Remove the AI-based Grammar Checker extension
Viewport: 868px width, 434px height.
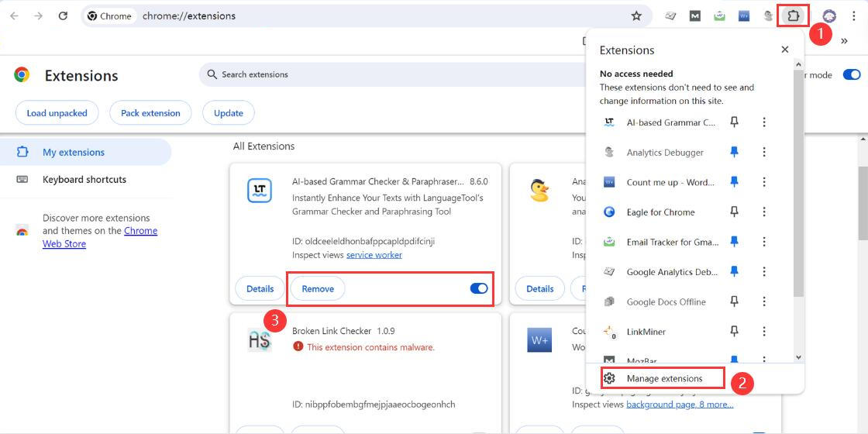318,288
